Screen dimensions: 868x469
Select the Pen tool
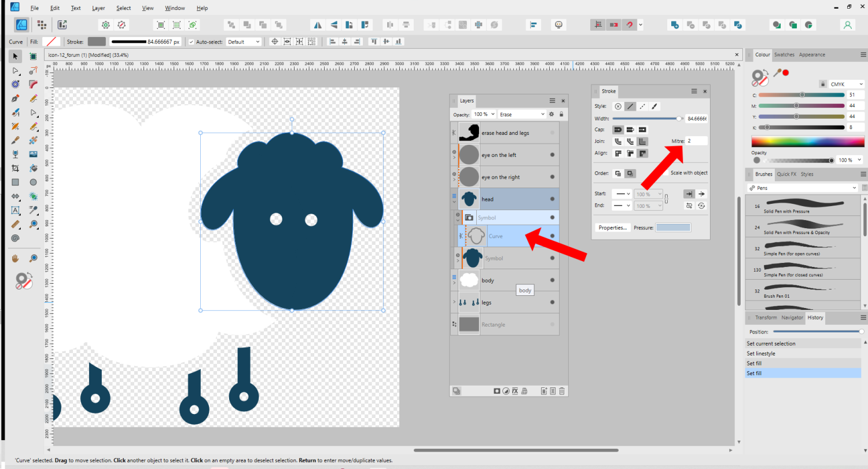[16, 98]
